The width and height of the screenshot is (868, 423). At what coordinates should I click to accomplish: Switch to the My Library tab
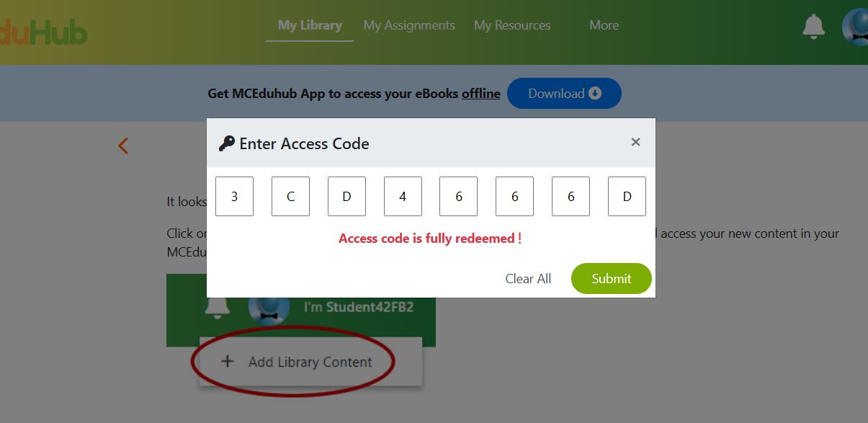(x=310, y=25)
